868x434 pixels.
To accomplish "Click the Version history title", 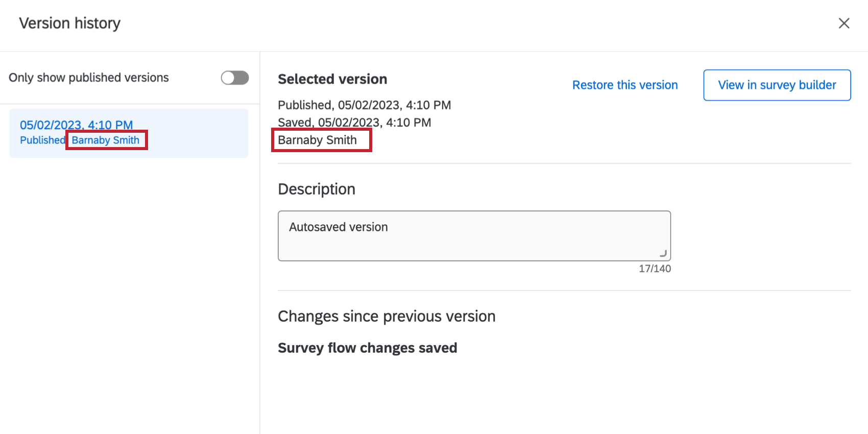I will pos(70,23).
